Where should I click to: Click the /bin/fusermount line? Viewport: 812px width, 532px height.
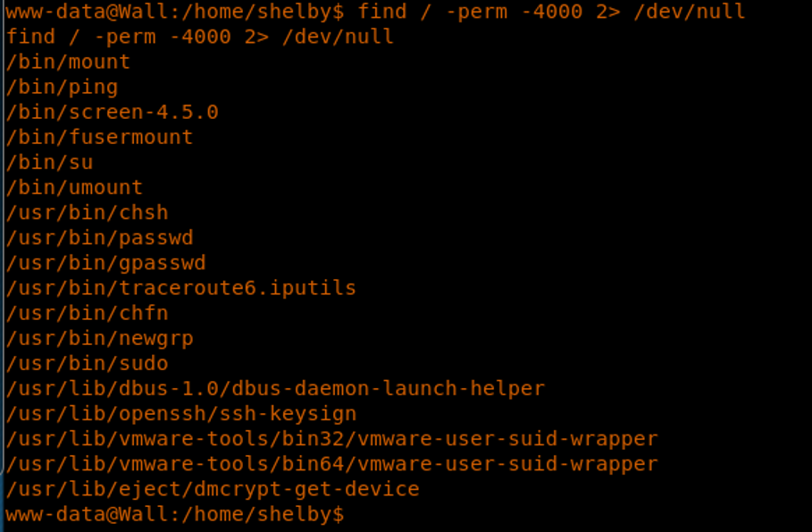(x=99, y=137)
